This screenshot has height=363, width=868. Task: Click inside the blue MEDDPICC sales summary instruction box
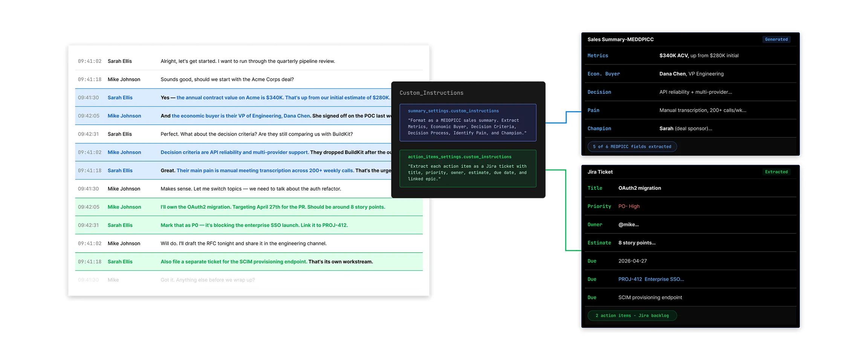(x=468, y=123)
